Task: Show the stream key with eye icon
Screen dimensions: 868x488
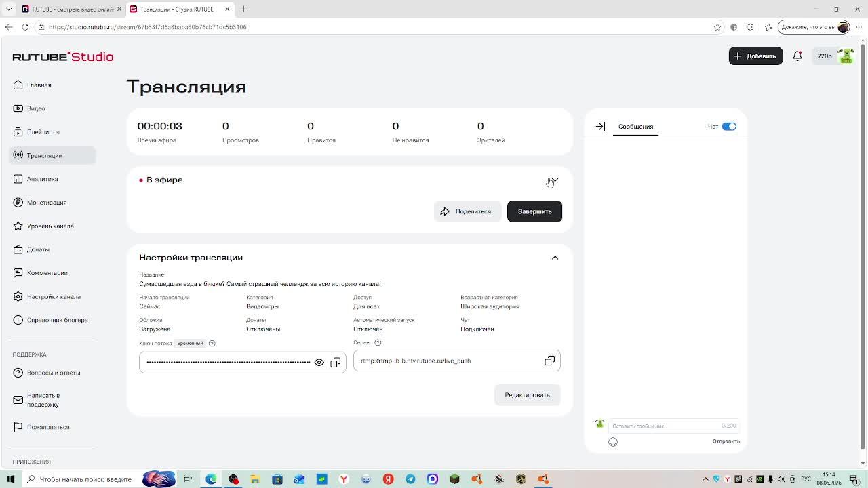Action: [319, 363]
